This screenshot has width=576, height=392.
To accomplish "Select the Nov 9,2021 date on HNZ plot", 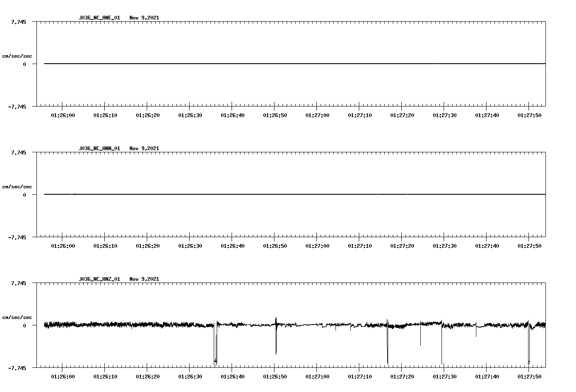I will click(144, 279).
